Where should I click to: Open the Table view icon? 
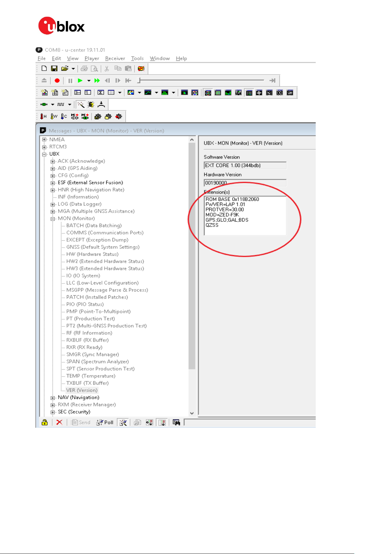[111, 93]
